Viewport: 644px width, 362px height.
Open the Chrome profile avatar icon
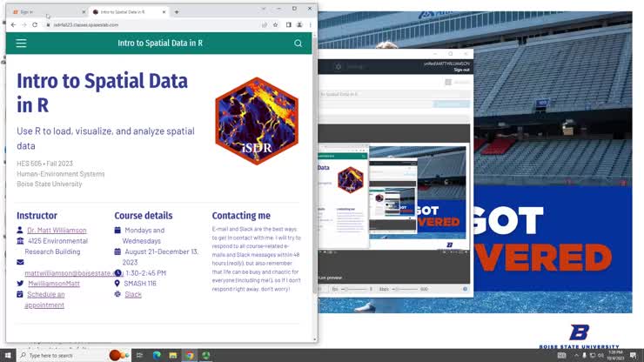click(x=299, y=25)
